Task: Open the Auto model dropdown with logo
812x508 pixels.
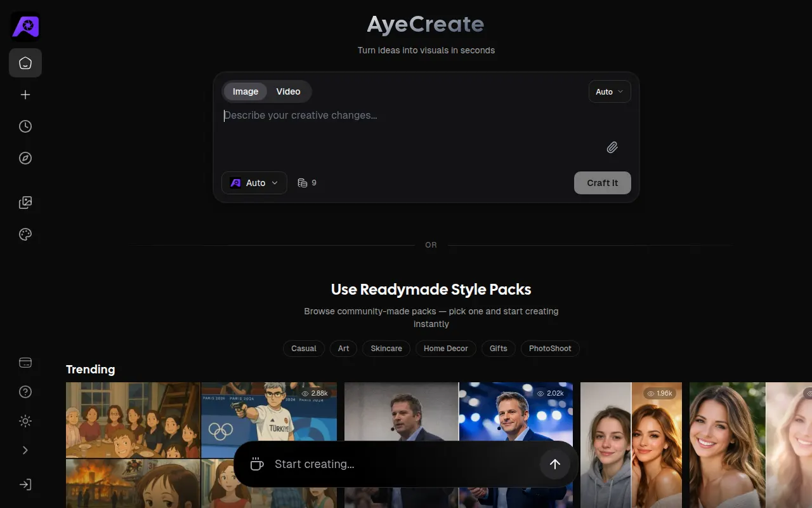Action: pyautogui.click(x=254, y=183)
